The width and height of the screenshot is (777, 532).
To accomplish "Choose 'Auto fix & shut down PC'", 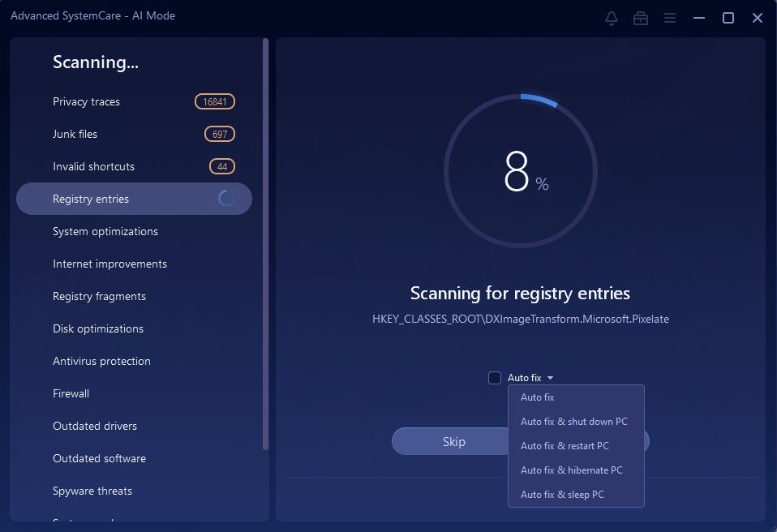I will (576, 422).
